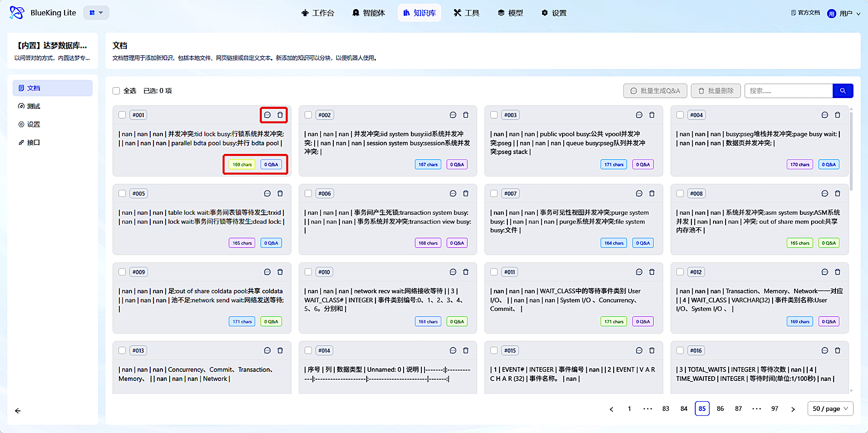Screen dimensions: 868x433
Task: Delete document chunk #002 via trash icon
Action: pos(466,115)
